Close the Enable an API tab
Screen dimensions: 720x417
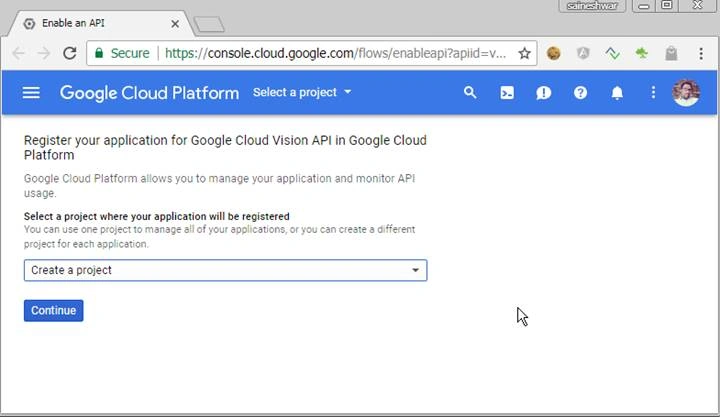click(x=175, y=24)
